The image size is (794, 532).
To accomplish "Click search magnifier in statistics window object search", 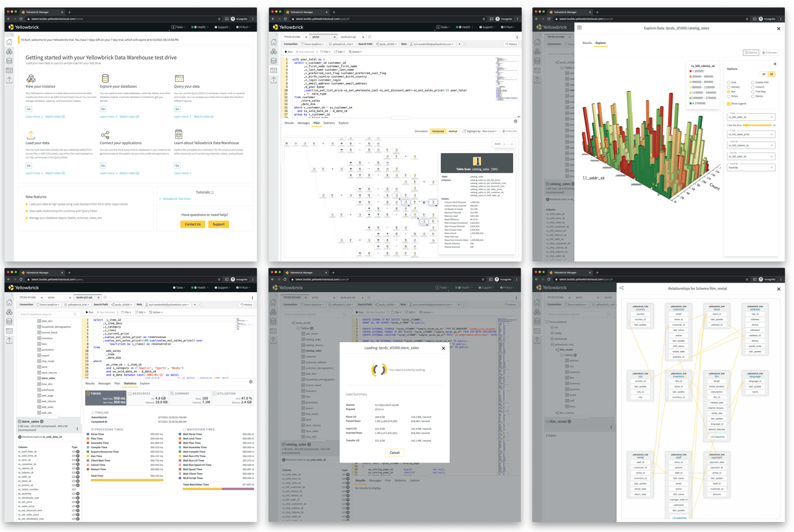I will pos(75,314).
